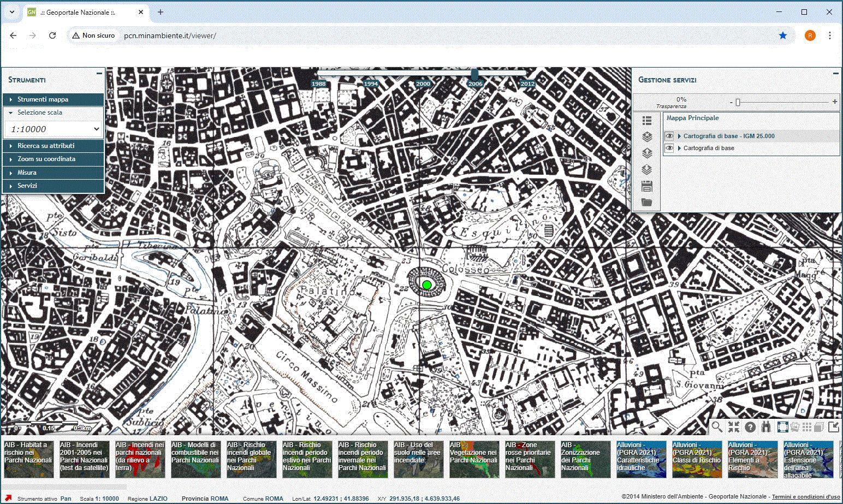Click the list view icon in Gestione servizi
This screenshot has height=504, width=843.
647,120
